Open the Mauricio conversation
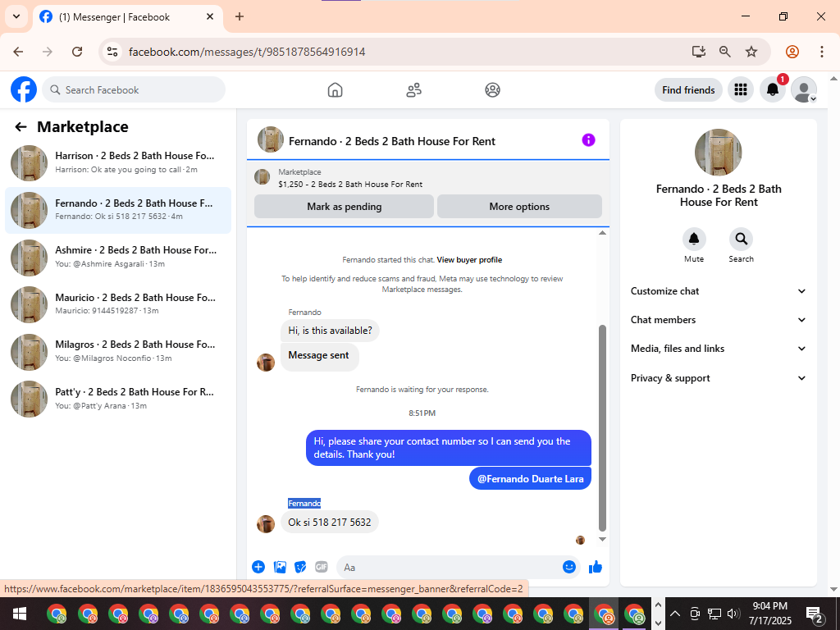Screen dimensions: 840x630 click(118, 304)
